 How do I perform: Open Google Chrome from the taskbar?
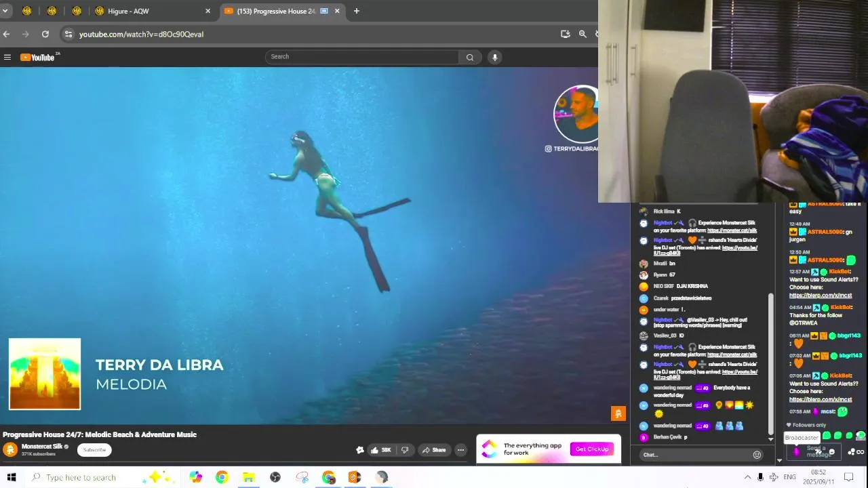222,477
